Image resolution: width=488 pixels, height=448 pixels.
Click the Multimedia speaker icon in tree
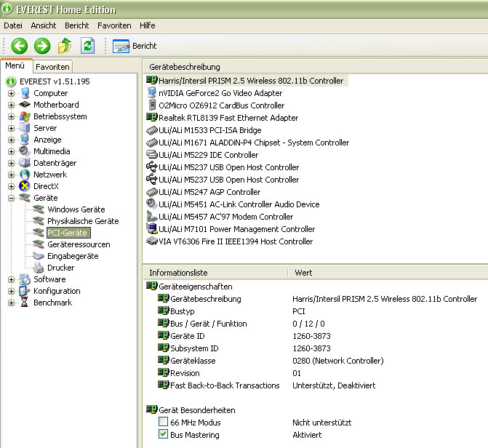25,151
